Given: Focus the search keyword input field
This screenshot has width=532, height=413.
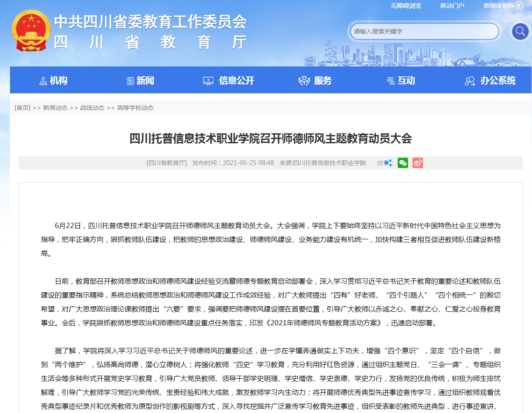Looking at the screenshot, I should 424,31.
